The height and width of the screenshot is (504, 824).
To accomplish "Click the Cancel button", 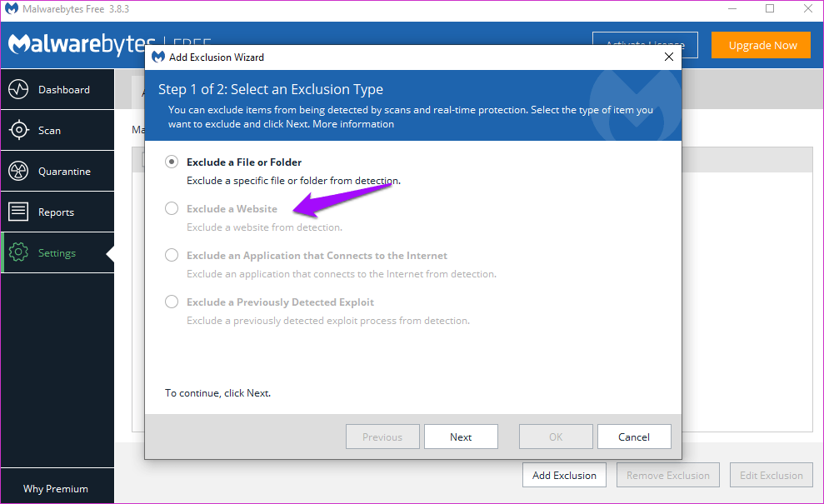I will (634, 437).
